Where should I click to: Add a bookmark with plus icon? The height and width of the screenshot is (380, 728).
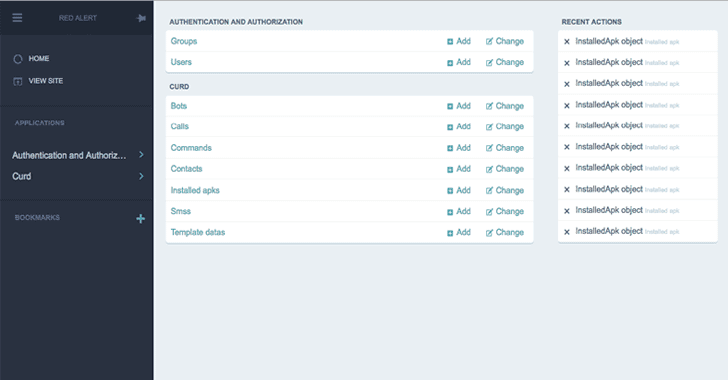[140, 218]
